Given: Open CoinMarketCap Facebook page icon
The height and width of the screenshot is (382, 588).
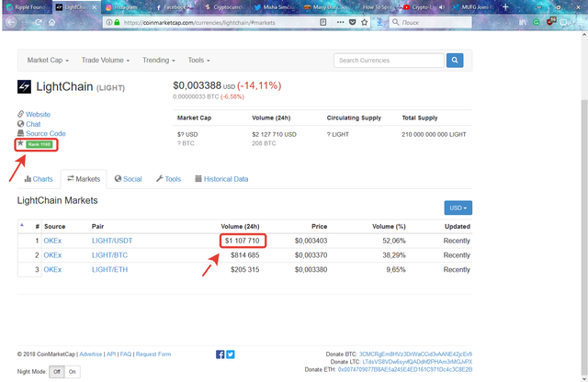Looking at the screenshot, I should (220, 354).
